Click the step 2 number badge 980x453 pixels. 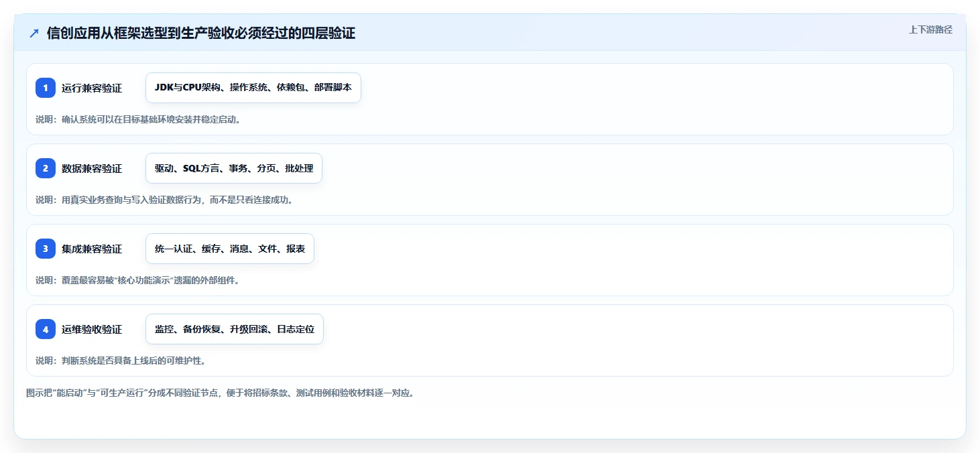tap(46, 168)
